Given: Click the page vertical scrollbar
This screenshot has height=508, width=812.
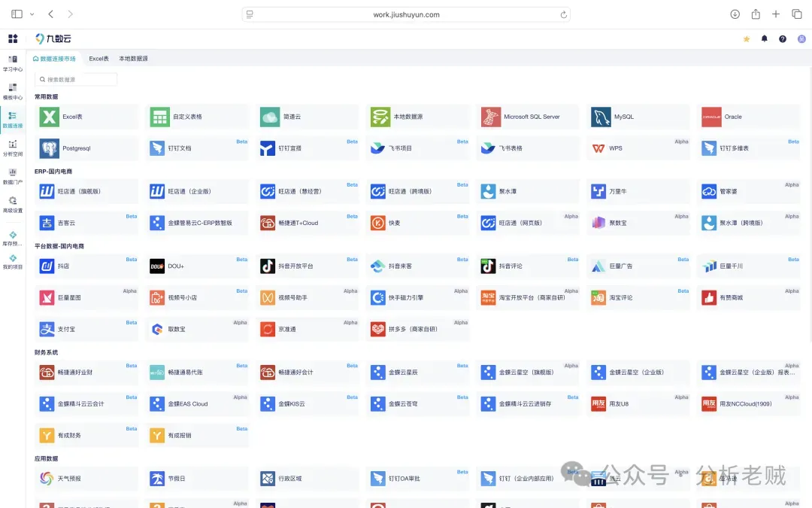Looking at the screenshot, I should click(x=809, y=205).
